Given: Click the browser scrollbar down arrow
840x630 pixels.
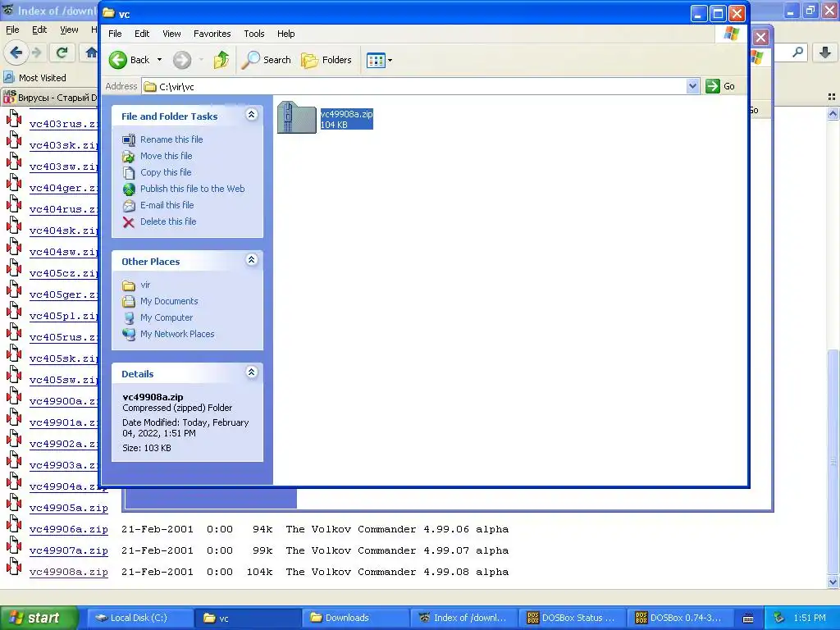Looking at the screenshot, I should 833,582.
